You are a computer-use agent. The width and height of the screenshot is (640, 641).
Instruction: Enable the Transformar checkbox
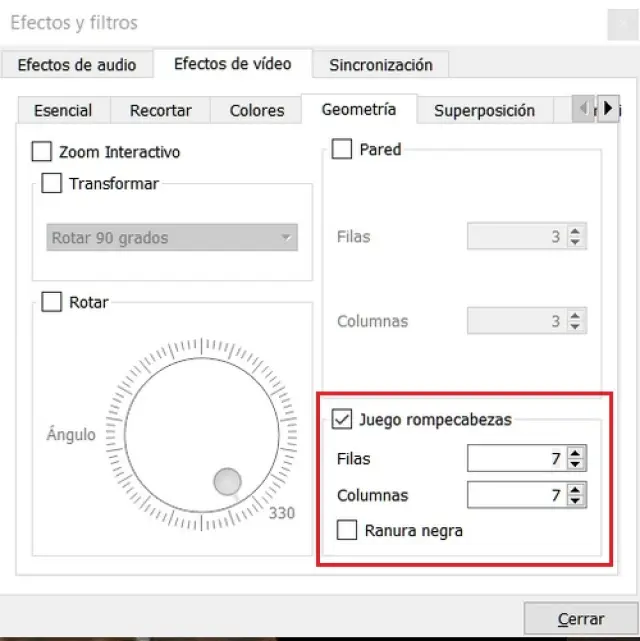(x=52, y=184)
